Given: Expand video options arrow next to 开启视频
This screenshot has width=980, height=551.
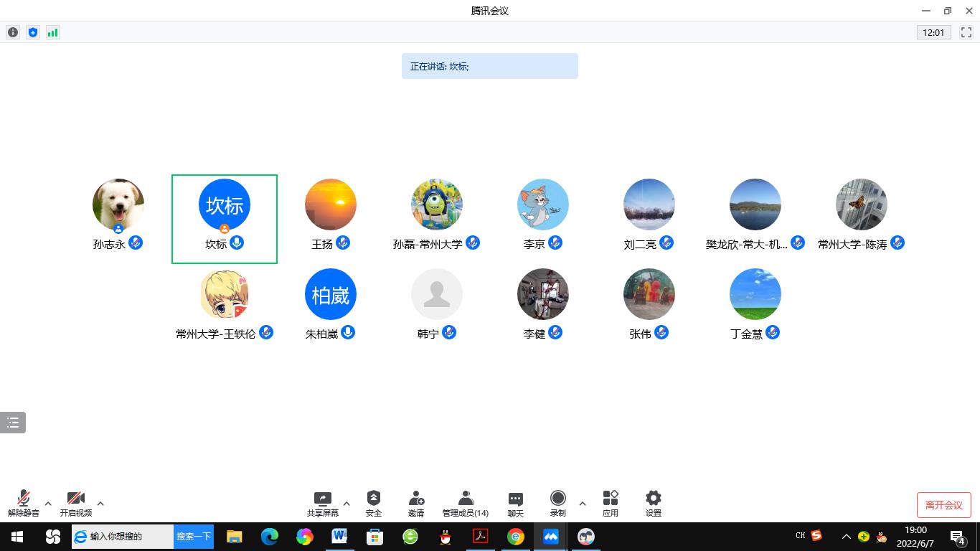Looking at the screenshot, I should click(100, 504).
